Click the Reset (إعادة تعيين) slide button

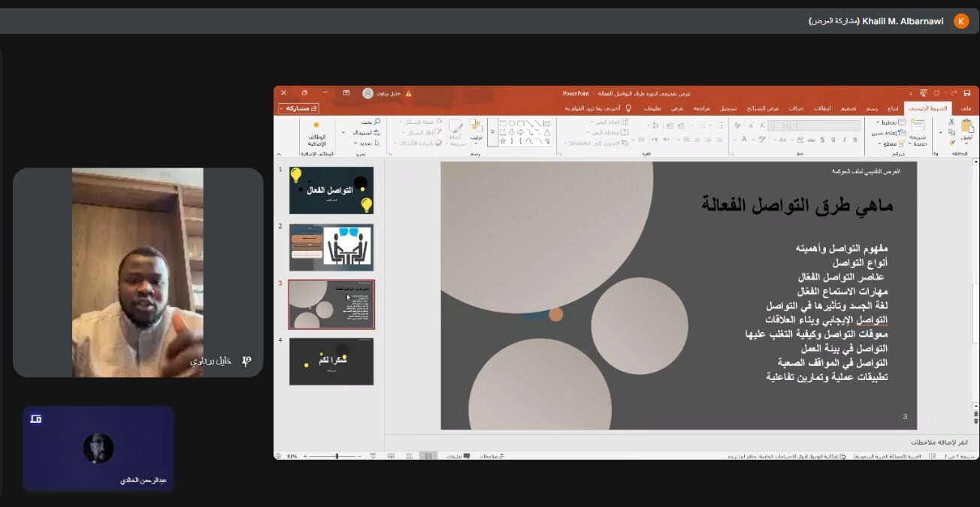point(886,132)
